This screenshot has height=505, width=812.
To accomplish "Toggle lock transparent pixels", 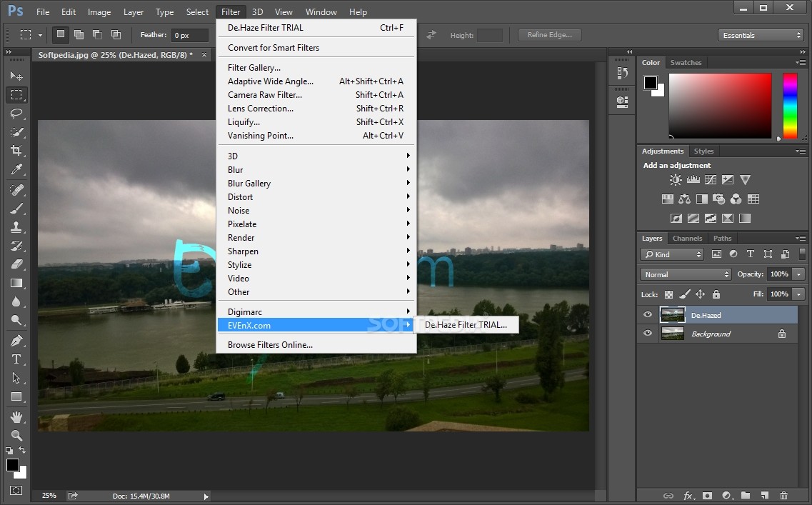I will pyautogui.click(x=668, y=294).
